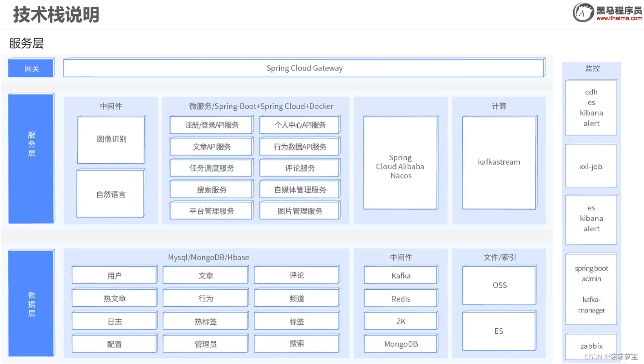Select the 任务调度服务 box
This screenshot has height=364, width=644.
(x=212, y=168)
